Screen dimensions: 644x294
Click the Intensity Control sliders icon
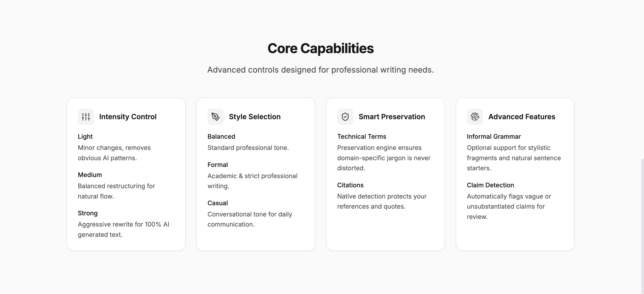click(x=86, y=117)
